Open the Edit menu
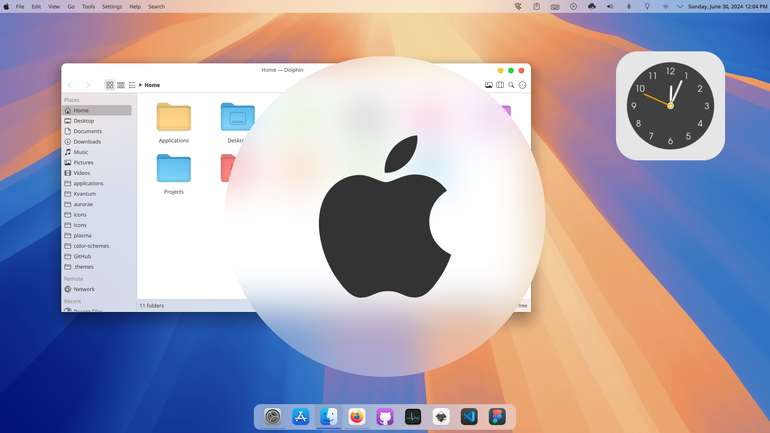Image resolution: width=770 pixels, height=433 pixels. (x=36, y=6)
